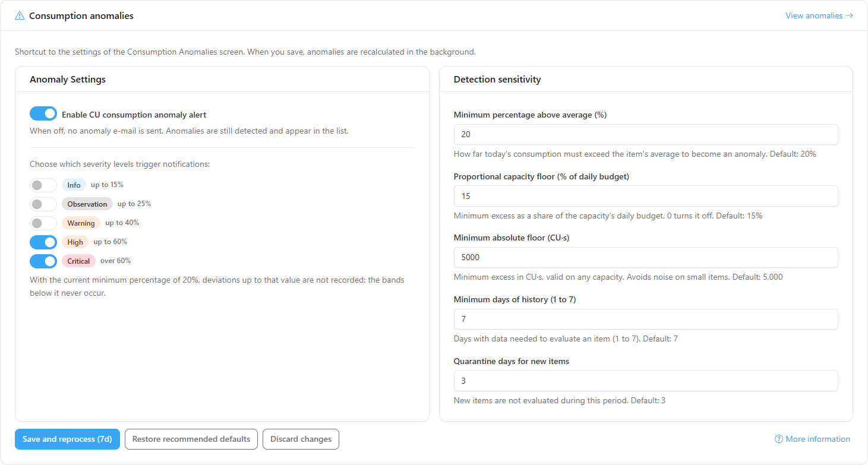Viewport: 868px width, 465px height.
Task: Disable the Critical severity toggle
Action: 43,261
